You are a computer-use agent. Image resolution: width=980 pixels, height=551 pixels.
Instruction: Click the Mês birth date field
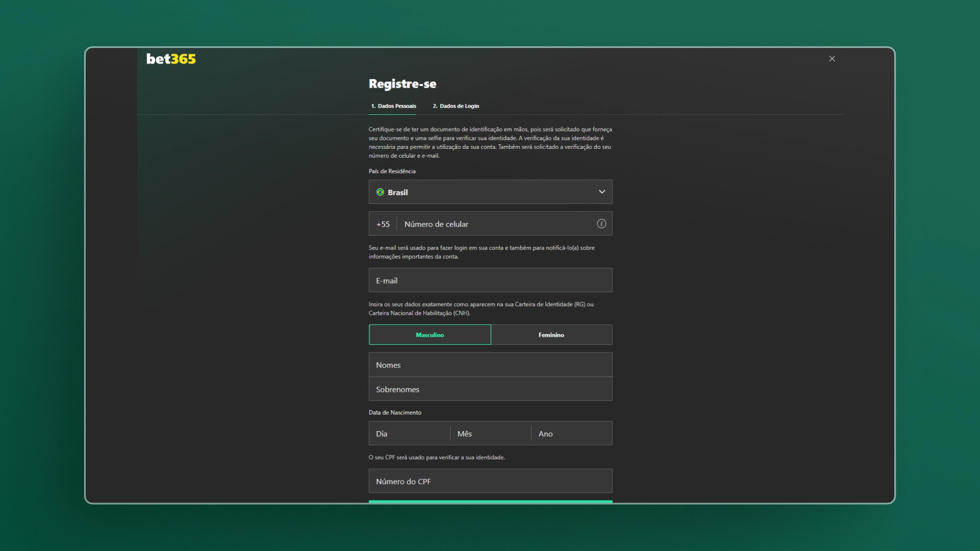coord(490,433)
